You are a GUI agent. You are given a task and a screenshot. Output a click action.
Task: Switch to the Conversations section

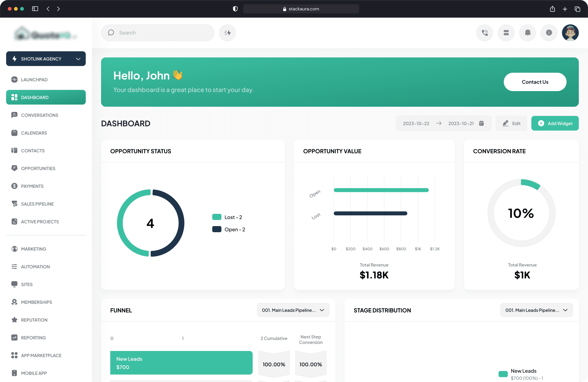40,115
